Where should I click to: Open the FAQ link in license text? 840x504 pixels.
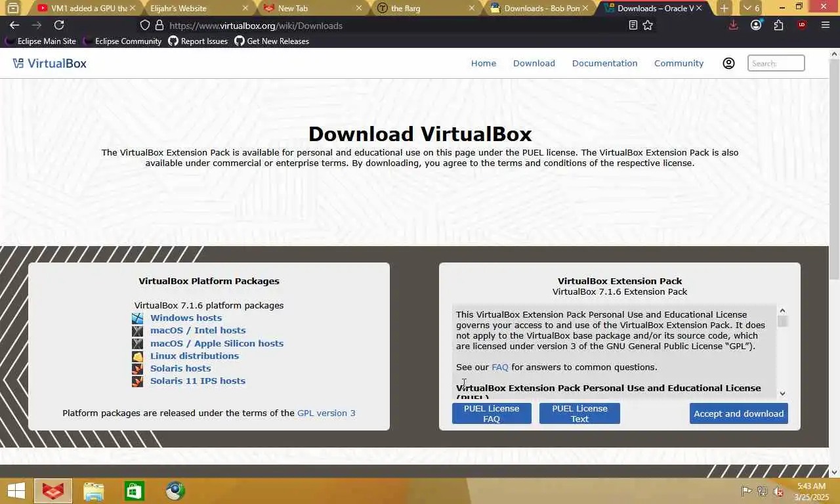point(500,367)
